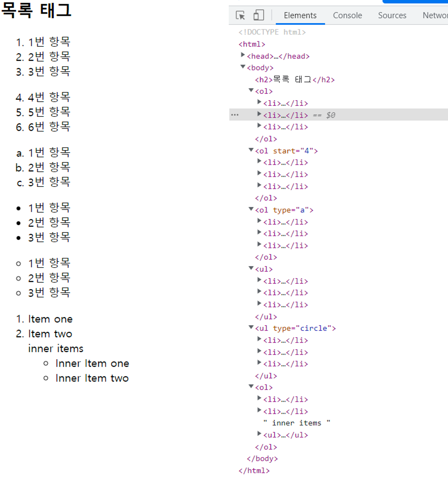Collapse the body element node
This screenshot has width=448, height=479.
pos(243,67)
